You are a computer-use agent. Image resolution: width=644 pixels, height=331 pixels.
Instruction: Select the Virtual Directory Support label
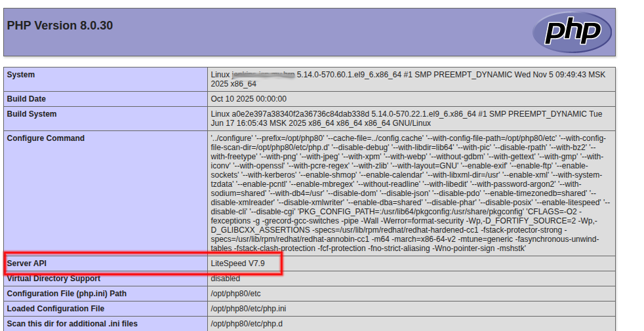[54, 279]
